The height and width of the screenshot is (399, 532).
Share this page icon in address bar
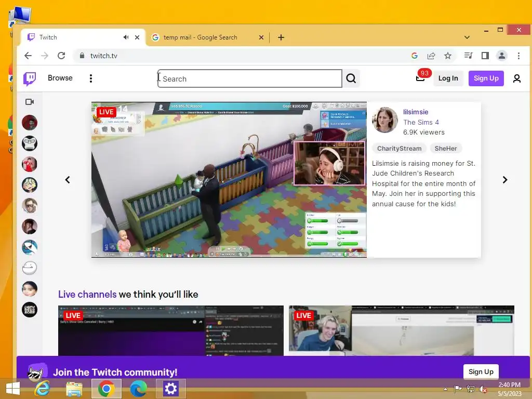pos(431,56)
